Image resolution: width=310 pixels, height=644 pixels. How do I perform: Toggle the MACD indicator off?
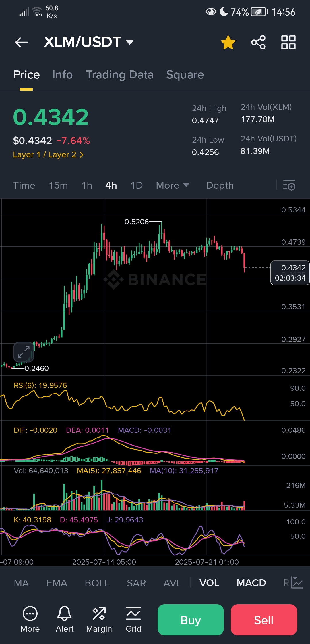pos(251,583)
